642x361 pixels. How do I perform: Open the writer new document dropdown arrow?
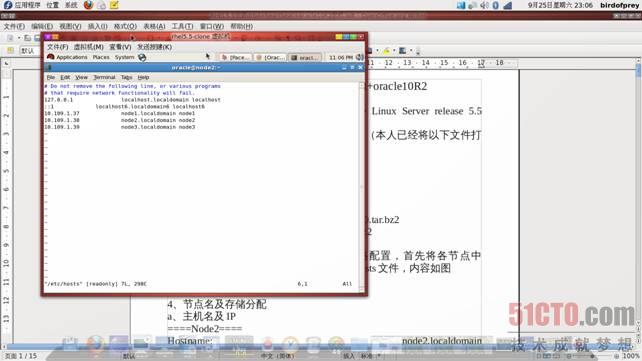[x=19, y=38]
